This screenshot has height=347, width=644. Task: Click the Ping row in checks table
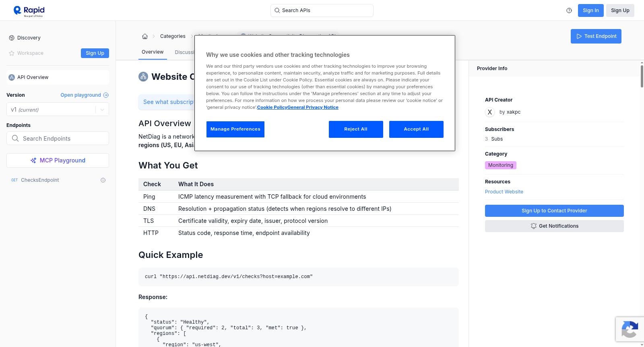tap(298, 197)
